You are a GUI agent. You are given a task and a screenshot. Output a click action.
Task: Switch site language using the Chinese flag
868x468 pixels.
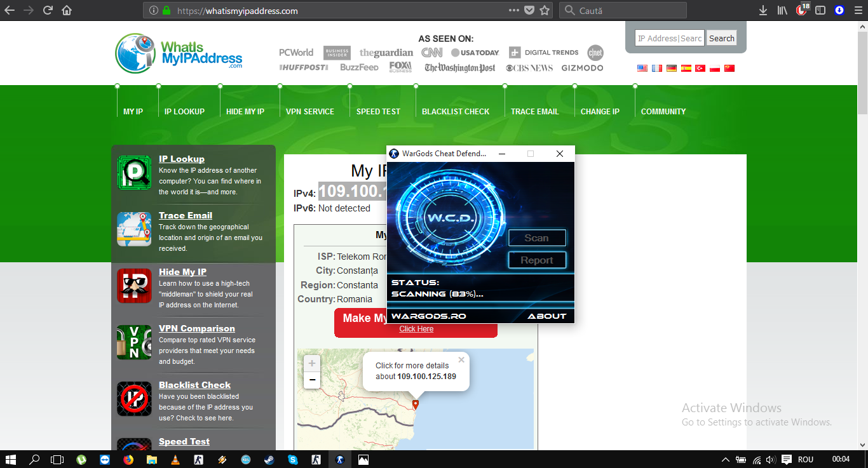[729, 68]
